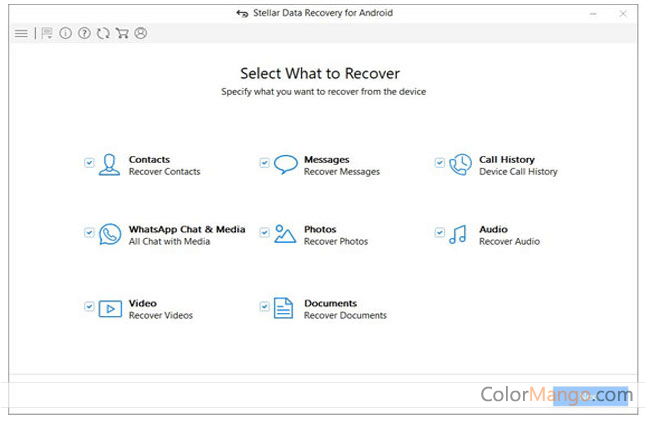The height and width of the screenshot is (421, 645).
Task: Click the Messages speech bubble icon
Action: pos(285,164)
